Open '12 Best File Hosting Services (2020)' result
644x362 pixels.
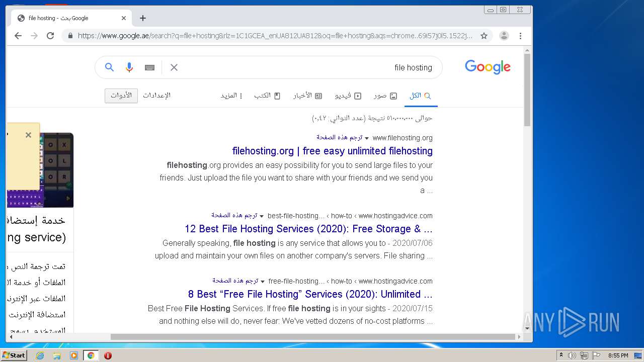[x=308, y=229]
